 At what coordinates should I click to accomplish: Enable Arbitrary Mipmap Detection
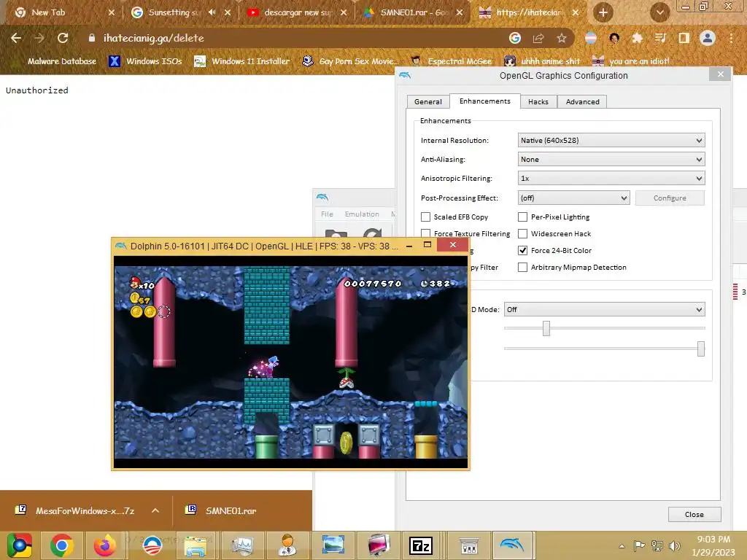click(x=522, y=267)
